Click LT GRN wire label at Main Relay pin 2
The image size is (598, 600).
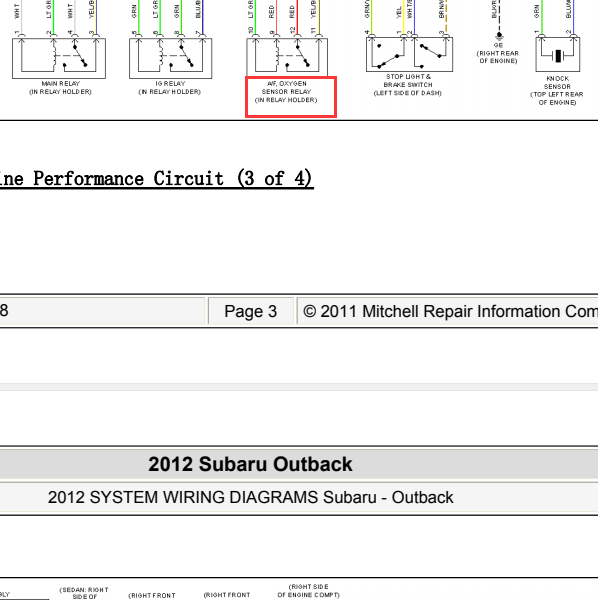tap(49, 9)
